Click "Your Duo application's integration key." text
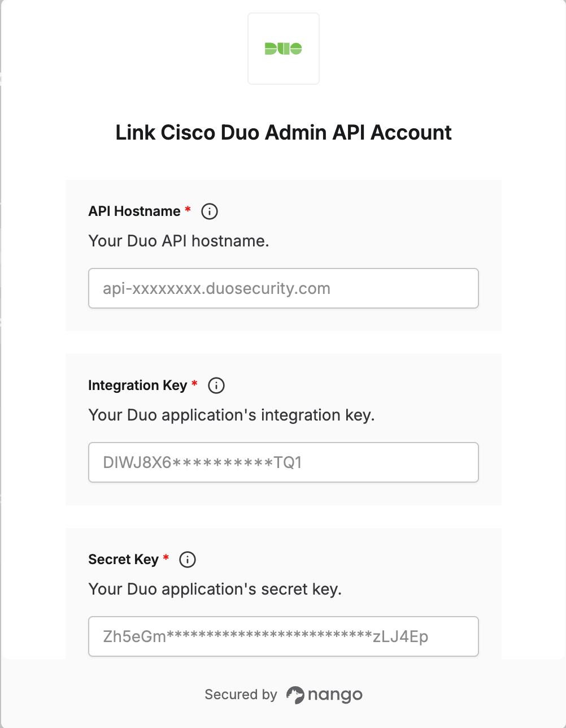This screenshot has width=566, height=728. [x=232, y=415]
